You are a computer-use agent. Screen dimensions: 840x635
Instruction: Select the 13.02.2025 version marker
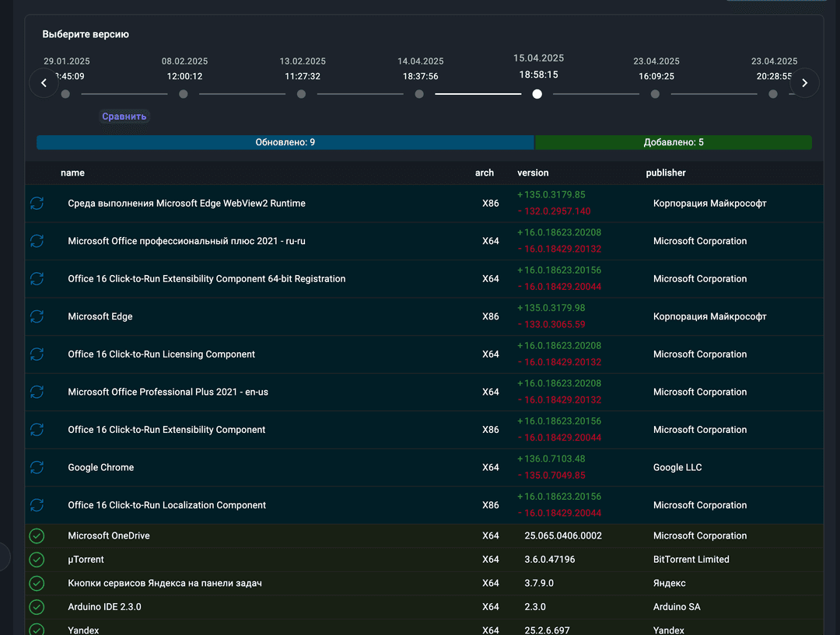click(301, 94)
